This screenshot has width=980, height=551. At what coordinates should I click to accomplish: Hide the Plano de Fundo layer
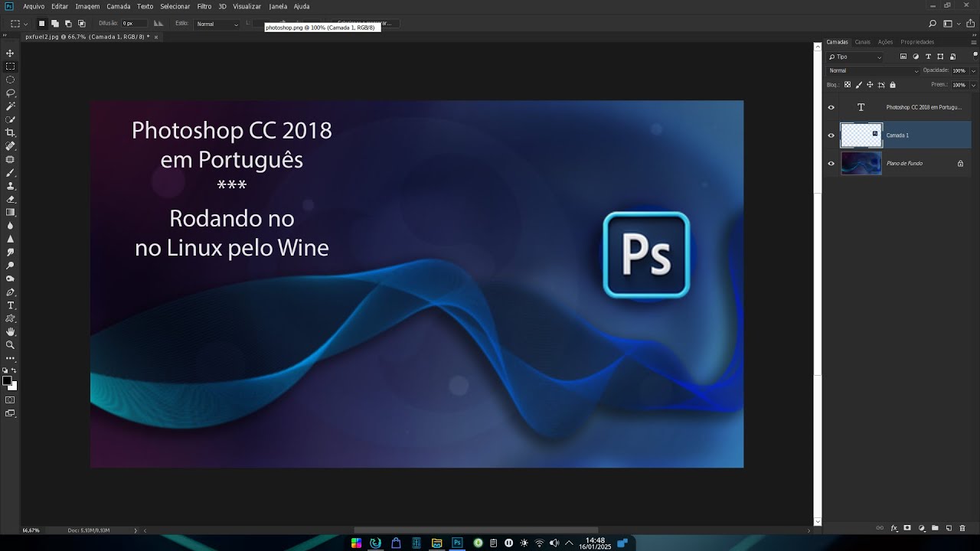[831, 163]
